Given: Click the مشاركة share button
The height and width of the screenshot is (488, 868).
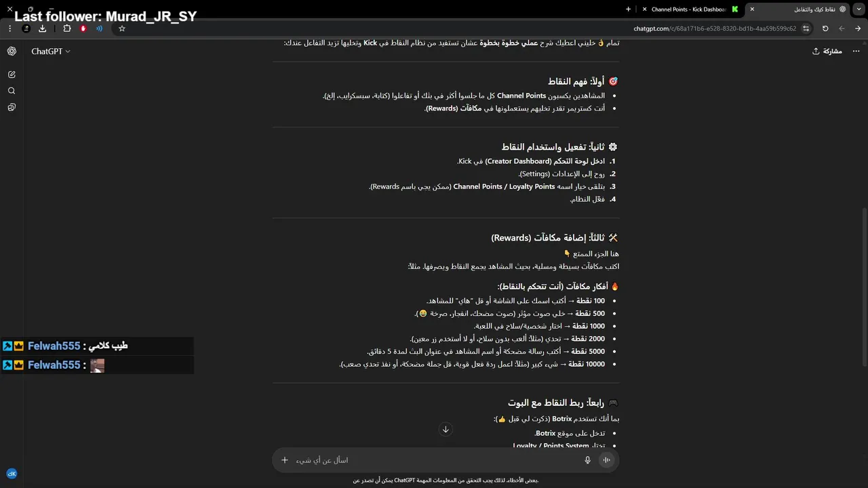Looking at the screenshot, I should [x=827, y=52].
